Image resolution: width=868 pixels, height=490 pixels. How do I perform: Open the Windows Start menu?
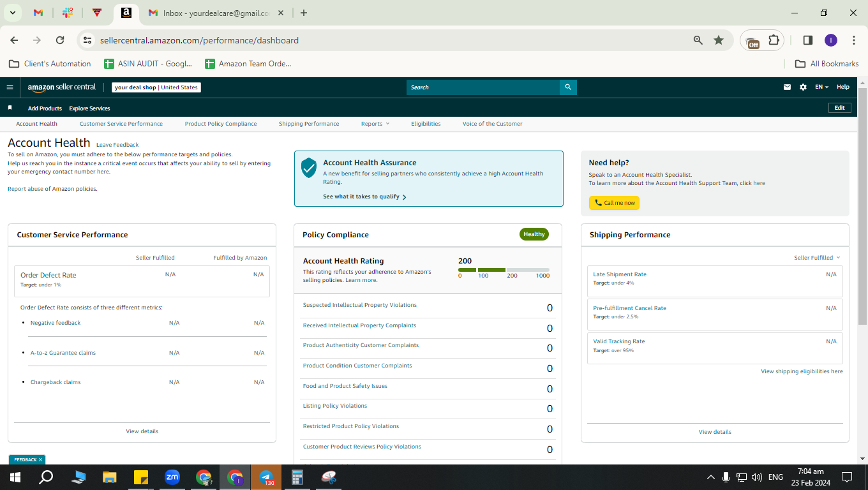pos(15,477)
